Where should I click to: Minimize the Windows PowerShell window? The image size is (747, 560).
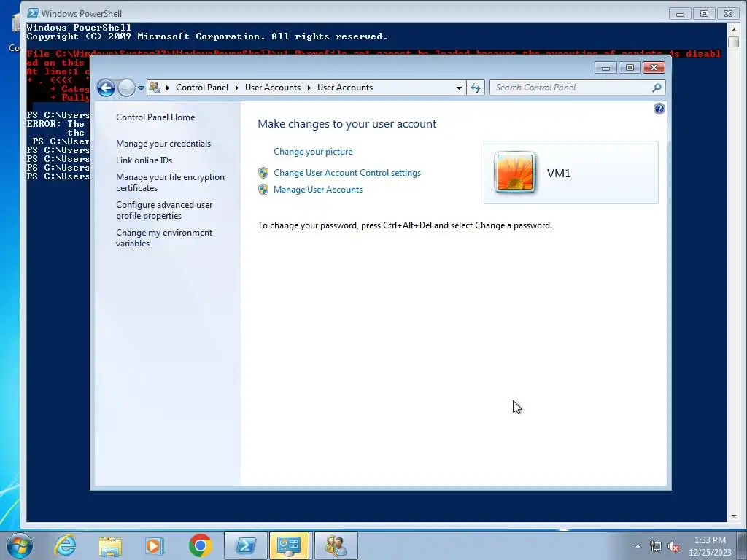680,14
